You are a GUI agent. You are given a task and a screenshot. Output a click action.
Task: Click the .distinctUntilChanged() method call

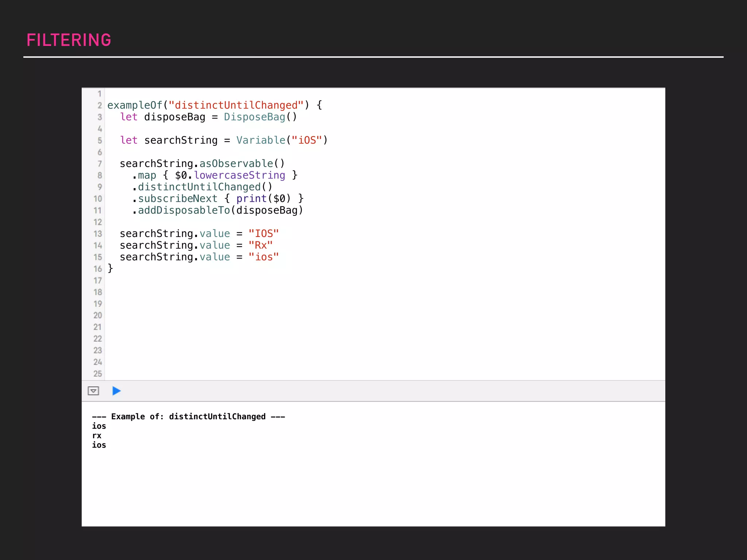click(202, 187)
